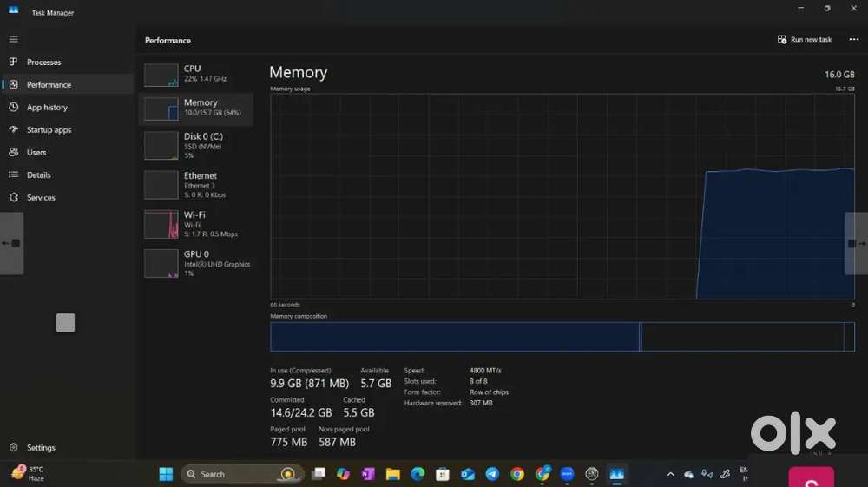This screenshot has height=487, width=868.
Task: Toggle the hamburger navigation menu
Action: [x=13, y=40]
